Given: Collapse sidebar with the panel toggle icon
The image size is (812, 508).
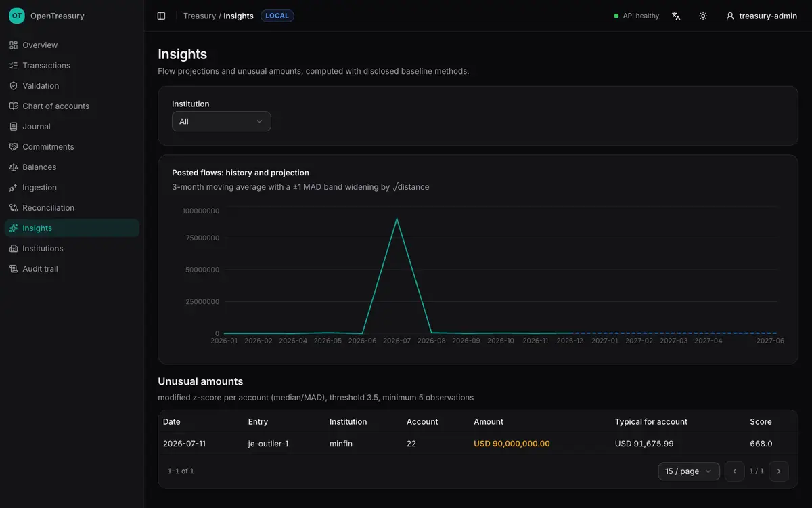Looking at the screenshot, I should coord(161,16).
